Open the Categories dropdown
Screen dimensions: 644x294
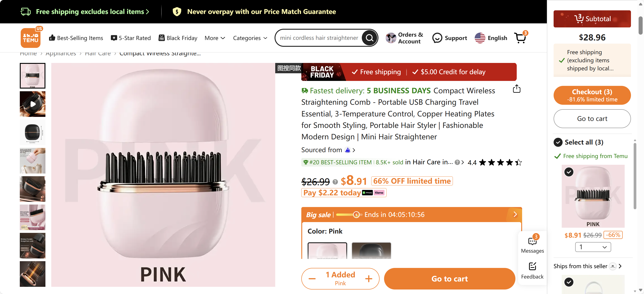[x=250, y=38]
